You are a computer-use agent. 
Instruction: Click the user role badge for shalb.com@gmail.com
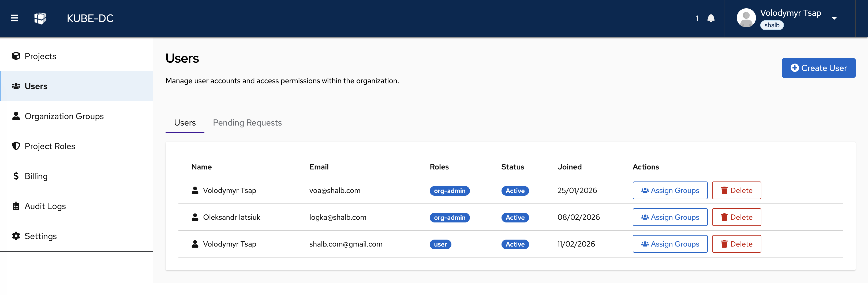440,244
